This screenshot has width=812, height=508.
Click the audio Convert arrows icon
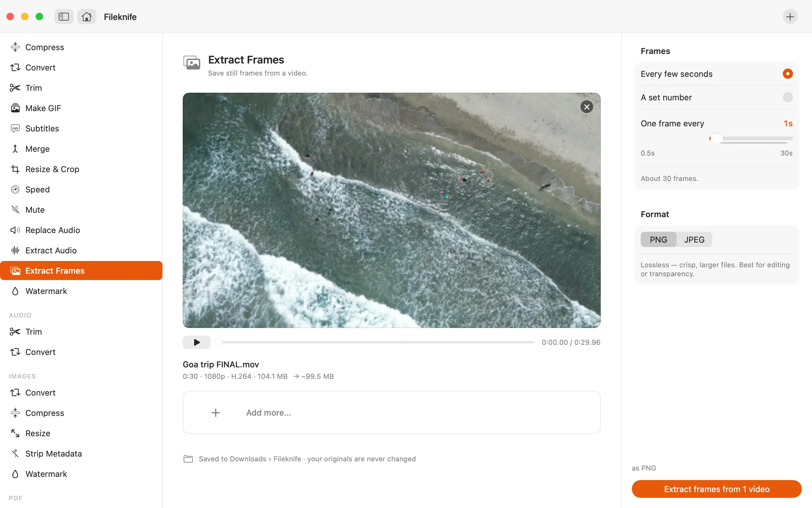click(15, 352)
